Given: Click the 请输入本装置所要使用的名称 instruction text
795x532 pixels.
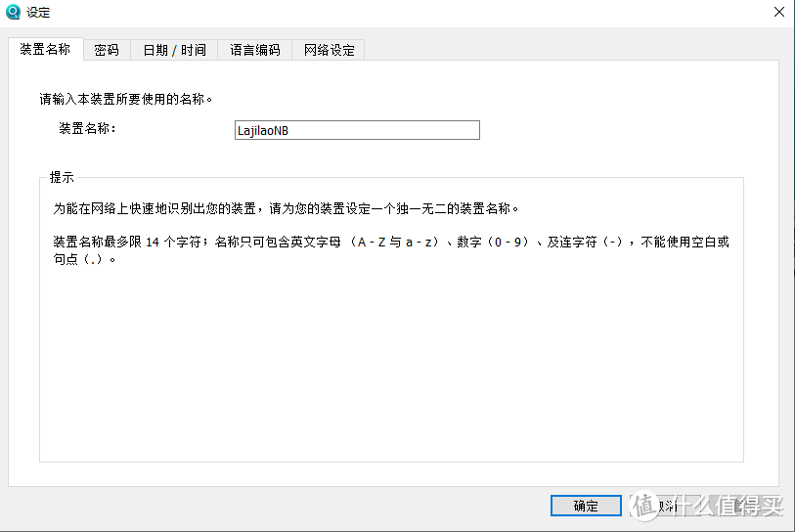Looking at the screenshot, I should coord(126,100).
